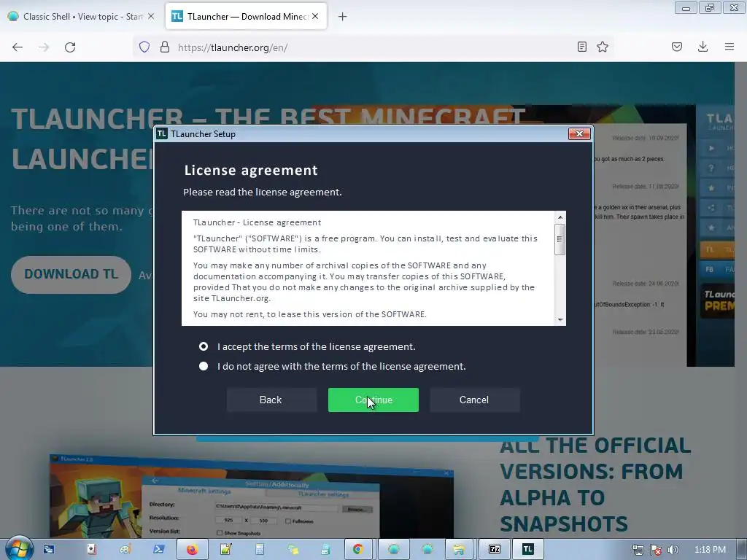Open Save to Pocket icon
The height and width of the screenshot is (560, 747).
click(x=677, y=47)
